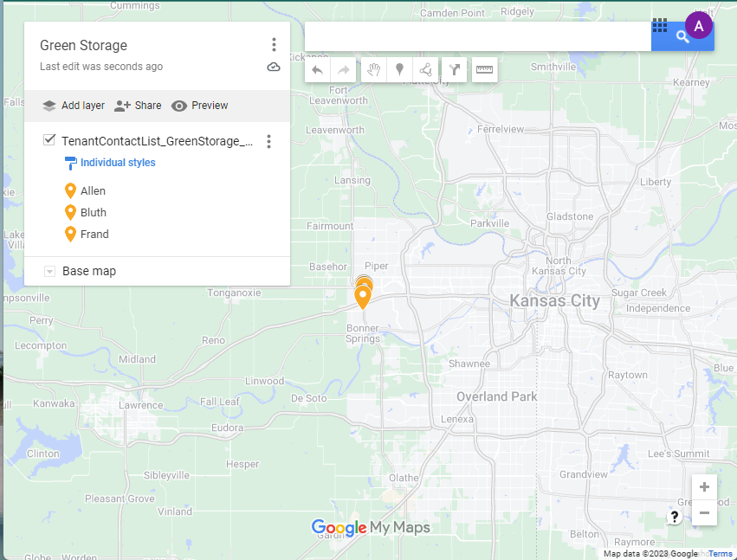
Task: Select the Allen entry in the layer list
Action: [x=93, y=191]
